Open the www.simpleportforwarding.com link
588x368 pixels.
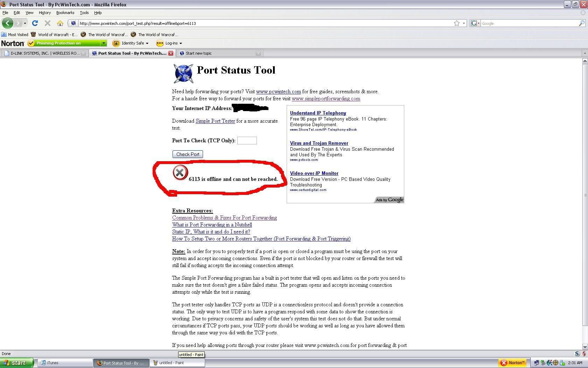326,98
